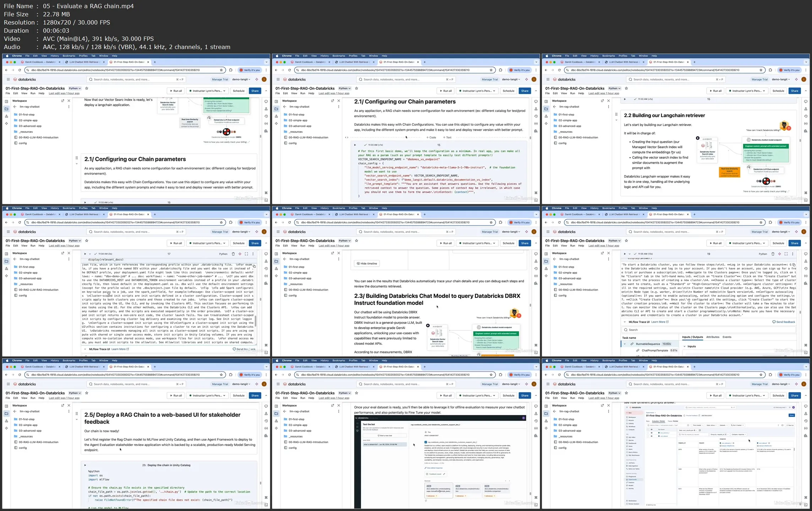Open 'Instructor Lynn's Pers...' compute dropdown in cell 19 frame

click(747, 243)
